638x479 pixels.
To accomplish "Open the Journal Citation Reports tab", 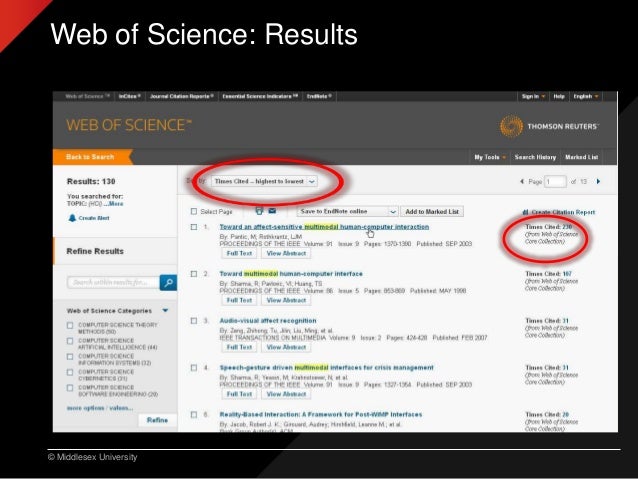I will 181,96.
